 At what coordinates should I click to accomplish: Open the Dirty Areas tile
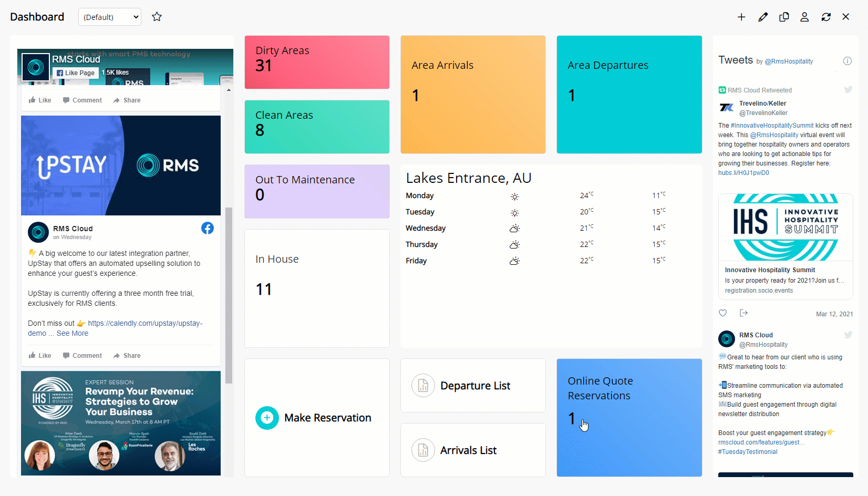coord(317,62)
